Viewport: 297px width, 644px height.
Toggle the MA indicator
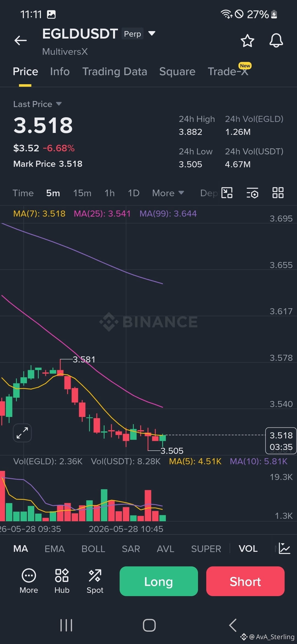click(x=21, y=549)
